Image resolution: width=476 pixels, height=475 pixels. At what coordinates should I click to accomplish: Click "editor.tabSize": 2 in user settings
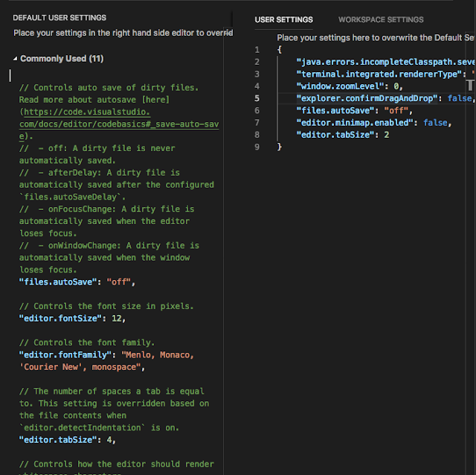(x=343, y=135)
